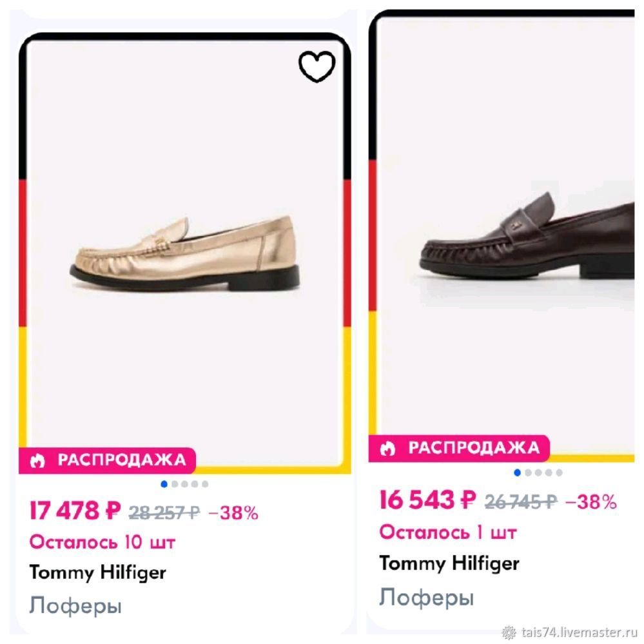Click the flame icon on right РАСПРОДАЖА badge
This screenshot has width=644, height=644.
point(387,449)
